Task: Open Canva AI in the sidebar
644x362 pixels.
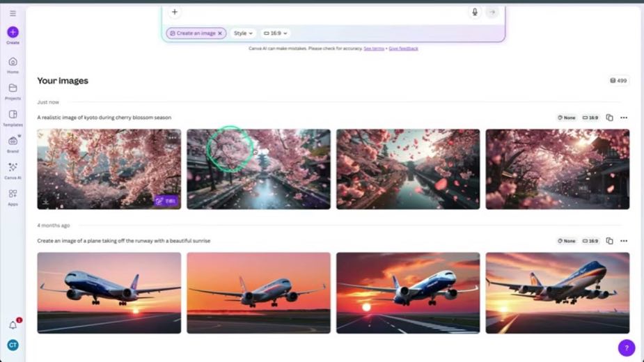Action: 13,171
